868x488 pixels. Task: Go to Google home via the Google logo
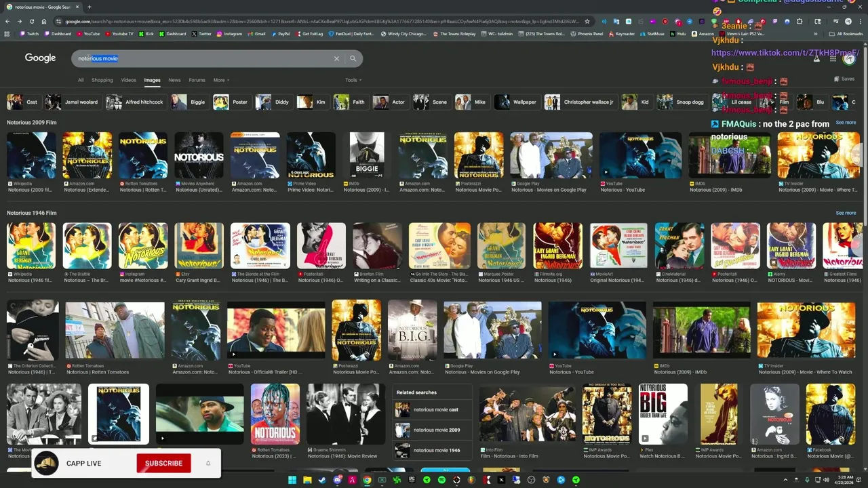(41, 58)
